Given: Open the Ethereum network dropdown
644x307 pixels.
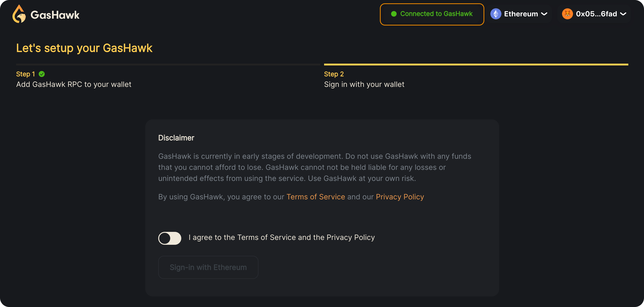Looking at the screenshot, I should tap(519, 14).
